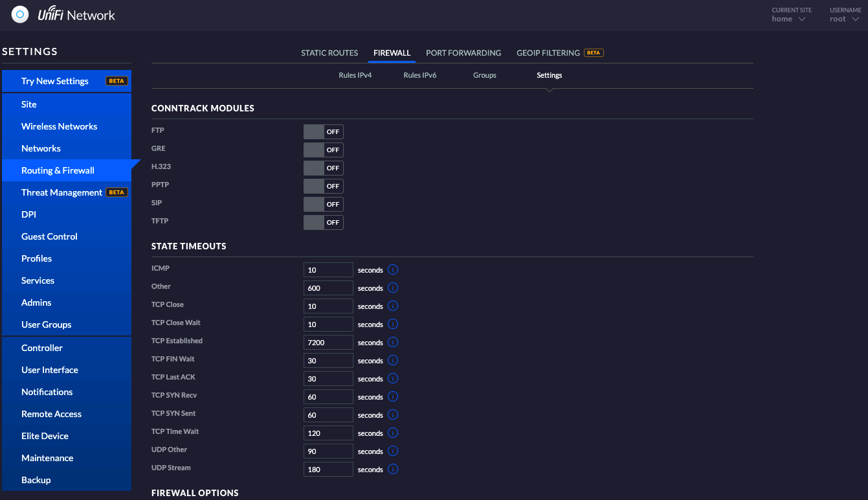The image size is (868, 500).
Task: Open the current site selector showing home
Action: [788, 19]
